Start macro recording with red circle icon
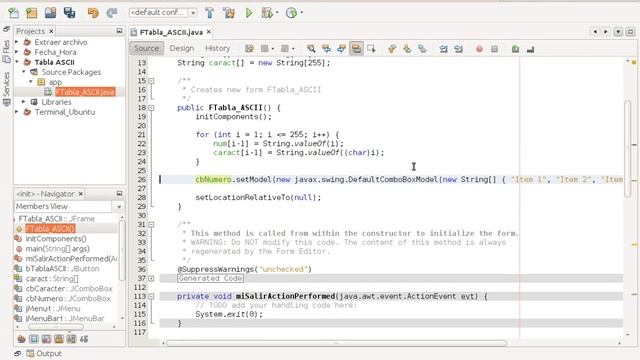This screenshot has width=640, height=360. pyautogui.click(x=479, y=49)
